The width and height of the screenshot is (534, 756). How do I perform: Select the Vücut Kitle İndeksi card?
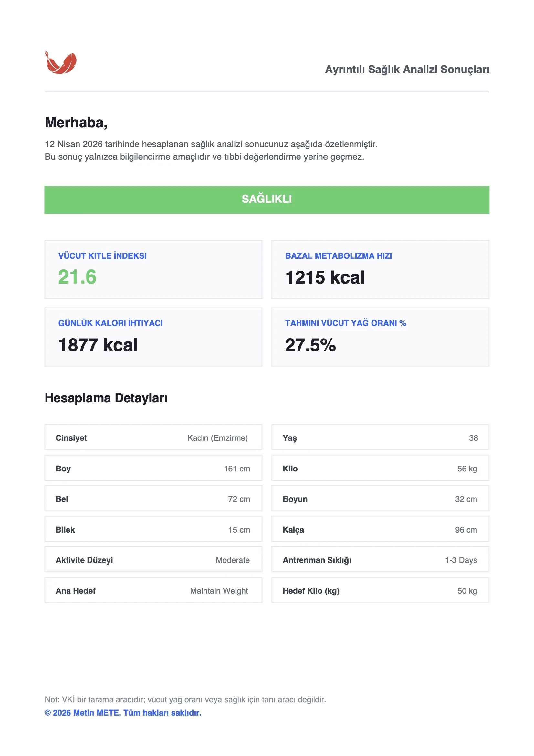[x=153, y=269]
